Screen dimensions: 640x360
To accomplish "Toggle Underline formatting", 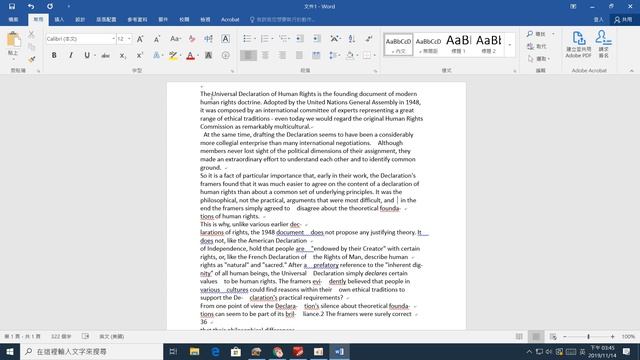I will (87, 55).
